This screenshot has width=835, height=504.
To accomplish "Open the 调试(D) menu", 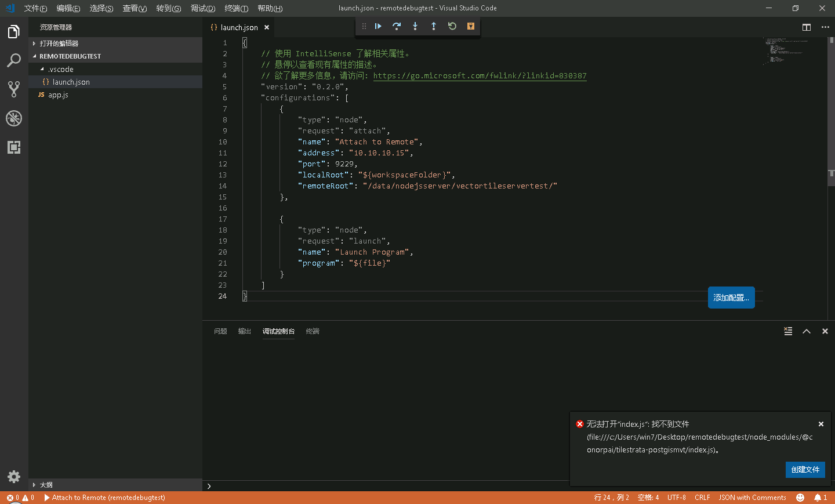I will point(203,8).
